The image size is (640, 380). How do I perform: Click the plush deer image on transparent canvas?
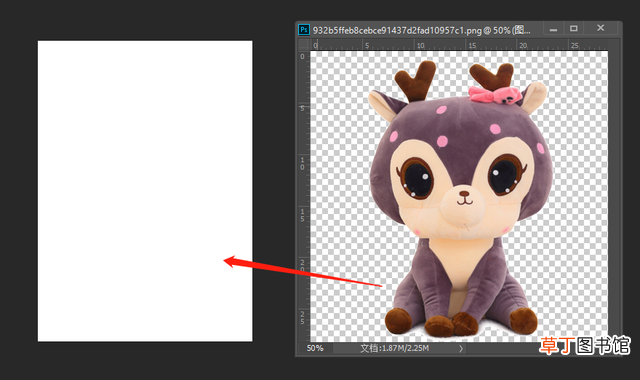461,198
